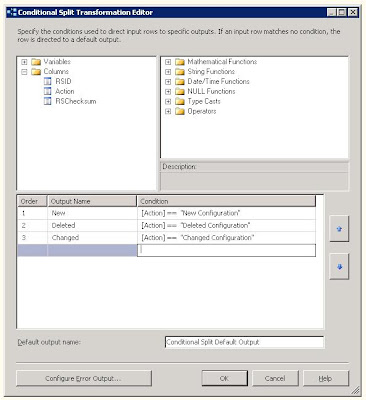
Task: Collapse the Columns tree node
Action: point(24,72)
